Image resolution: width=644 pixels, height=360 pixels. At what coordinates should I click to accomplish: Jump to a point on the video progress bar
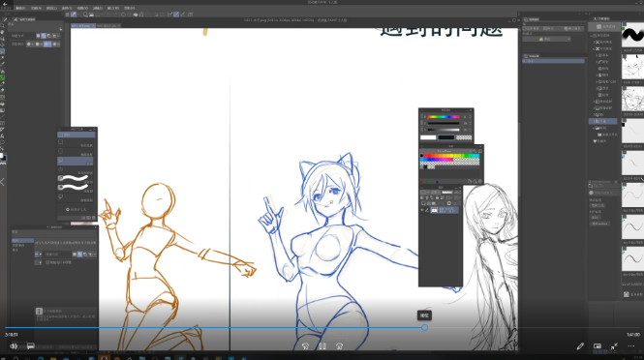pyautogui.click(x=322, y=327)
